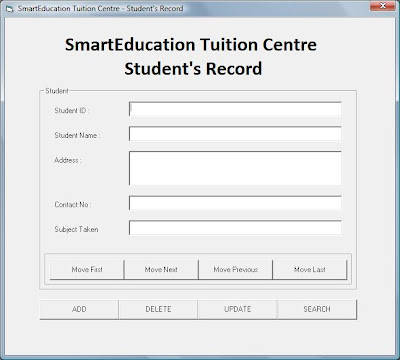Click the Move Next button
The image size is (400, 360).
pos(161,269)
